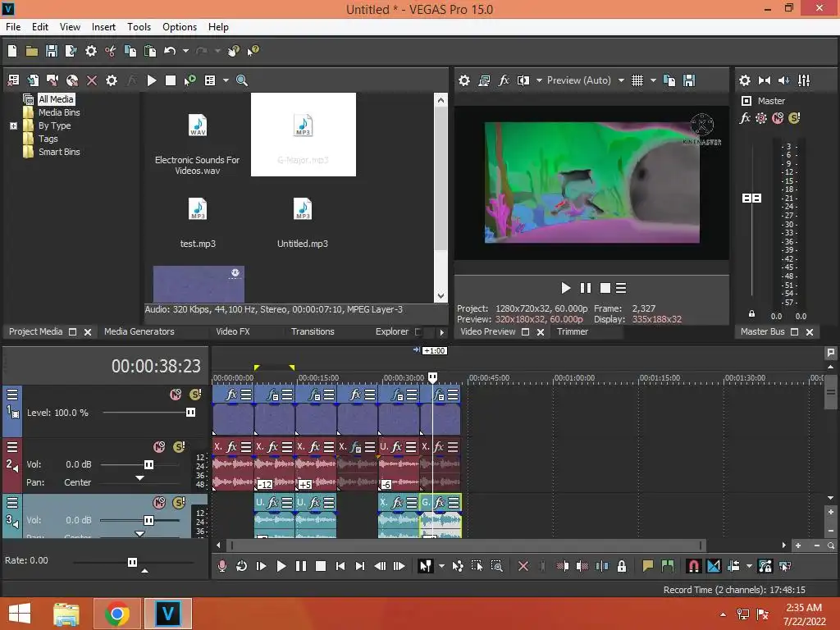Select the test.mp3 media file
Viewport: 840px width, 630px height.
(x=198, y=222)
